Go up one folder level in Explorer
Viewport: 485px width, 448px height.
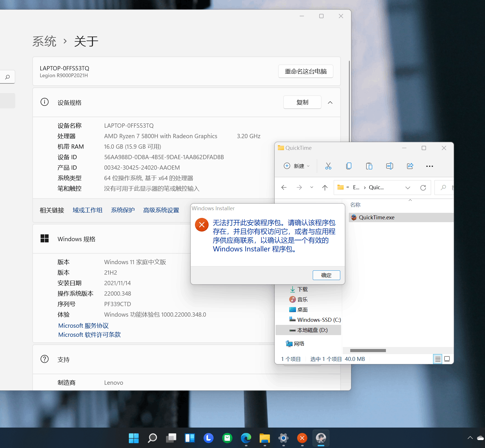tap(325, 188)
